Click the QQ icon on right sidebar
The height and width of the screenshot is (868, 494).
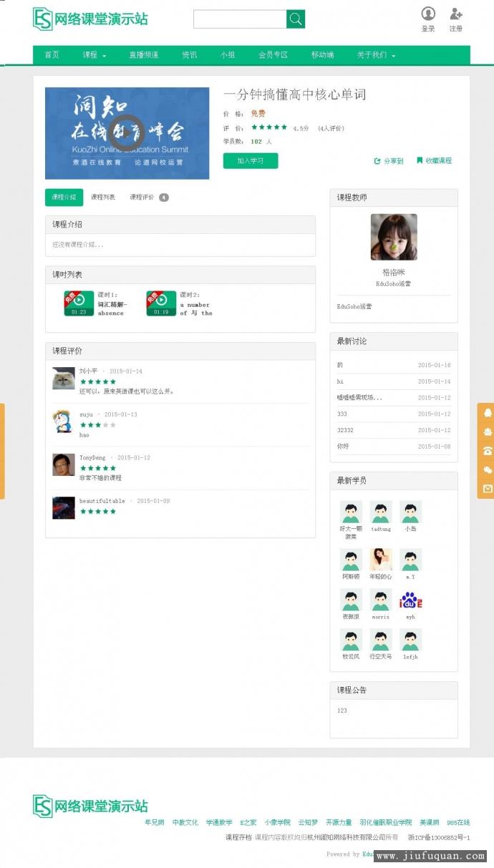tap(488, 413)
